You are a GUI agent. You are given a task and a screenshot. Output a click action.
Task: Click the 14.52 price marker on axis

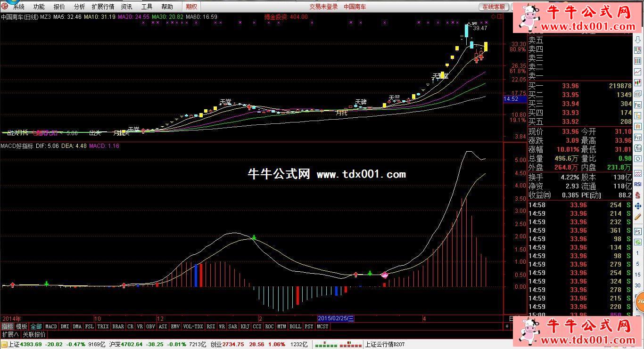pyautogui.click(x=511, y=99)
